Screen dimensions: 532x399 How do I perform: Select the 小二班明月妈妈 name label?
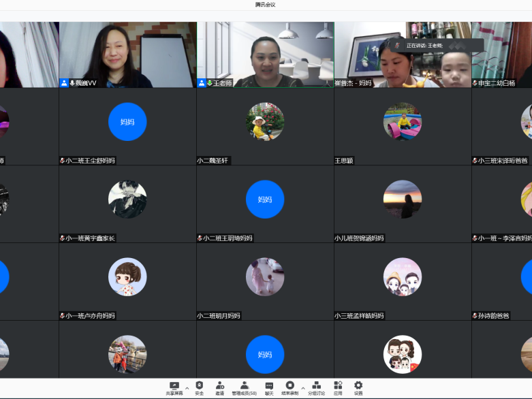coord(219,316)
